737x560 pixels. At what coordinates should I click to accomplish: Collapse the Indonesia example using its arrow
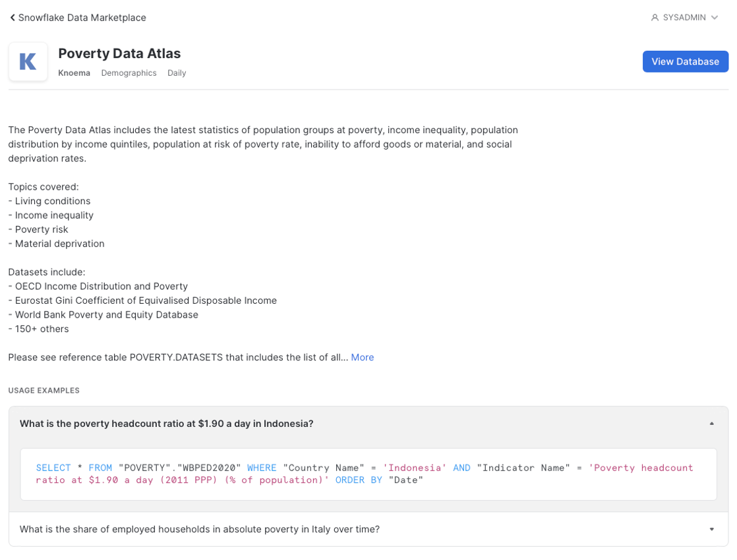click(x=711, y=424)
